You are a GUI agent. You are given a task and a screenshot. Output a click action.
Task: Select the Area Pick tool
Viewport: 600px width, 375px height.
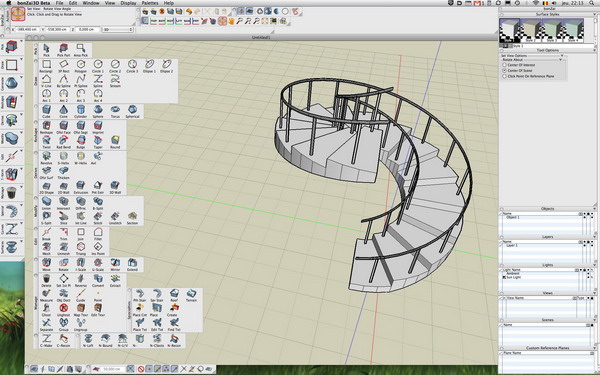tap(81, 50)
